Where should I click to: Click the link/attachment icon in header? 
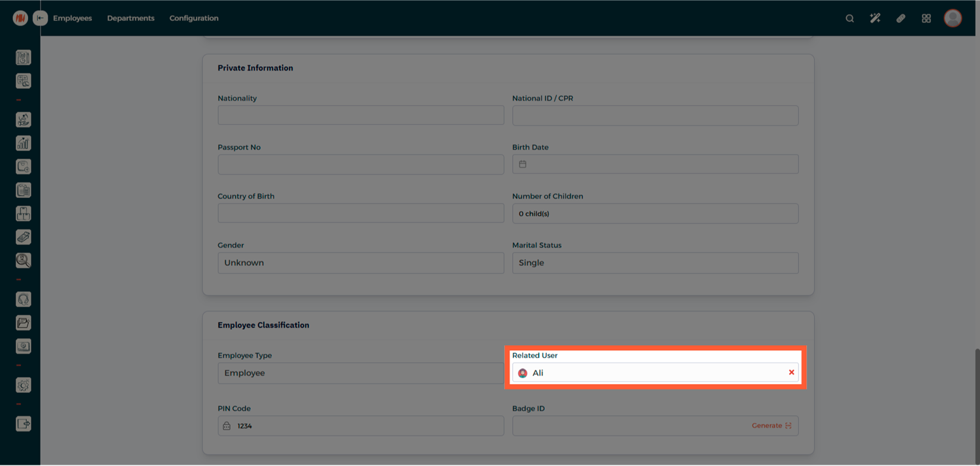(901, 18)
